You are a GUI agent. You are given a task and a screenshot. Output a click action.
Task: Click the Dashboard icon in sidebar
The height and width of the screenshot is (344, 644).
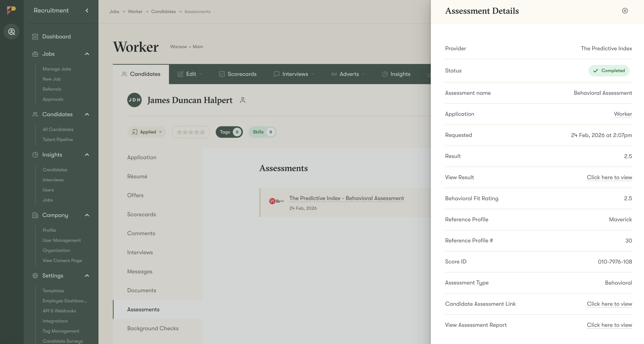point(35,37)
